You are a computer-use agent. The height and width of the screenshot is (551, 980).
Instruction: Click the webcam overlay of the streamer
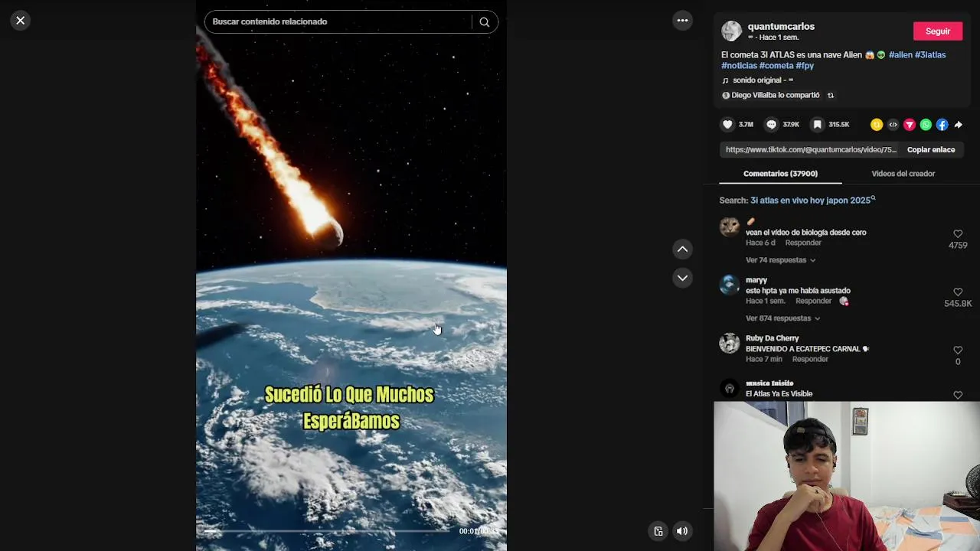[847, 476]
